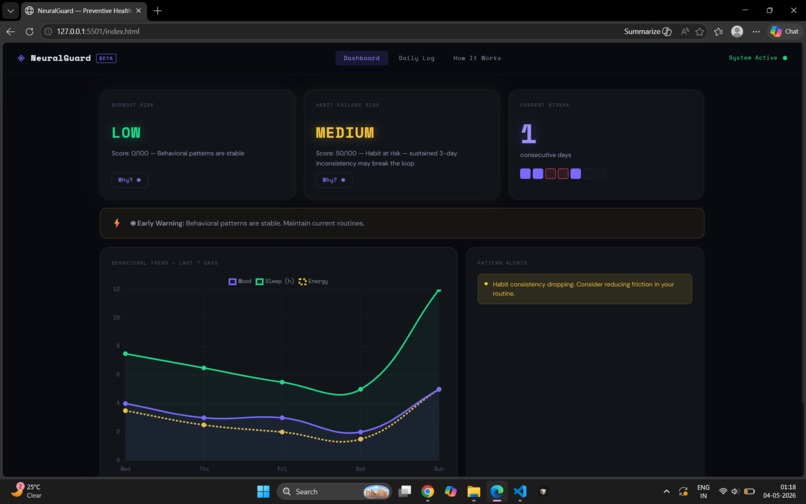Click the Sleep data point at Sun peak
This screenshot has height=504, width=806.
439,290
